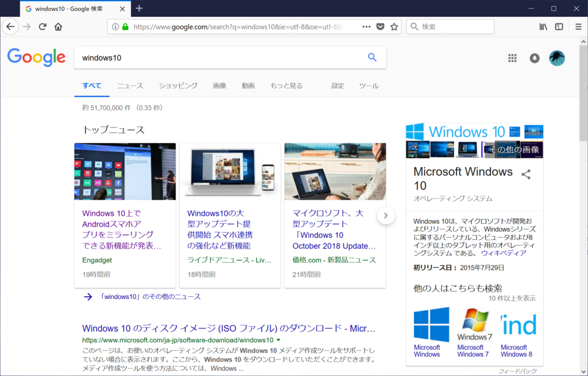Click the page vertical scrollbar thumb
This screenshot has height=376, width=588.
(x=583, y=93)
